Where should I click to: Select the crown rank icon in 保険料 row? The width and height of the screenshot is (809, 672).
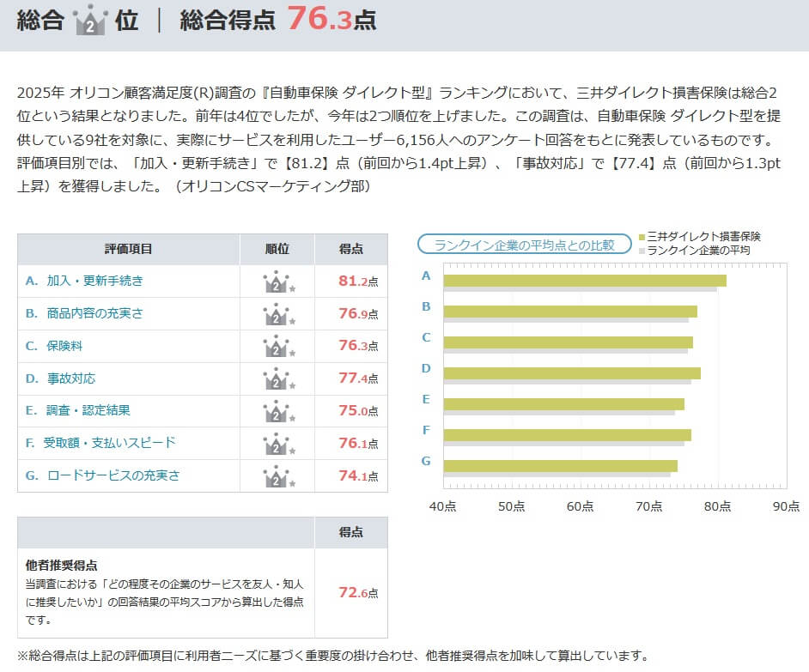pyautogui.click(x=277, y=347)
